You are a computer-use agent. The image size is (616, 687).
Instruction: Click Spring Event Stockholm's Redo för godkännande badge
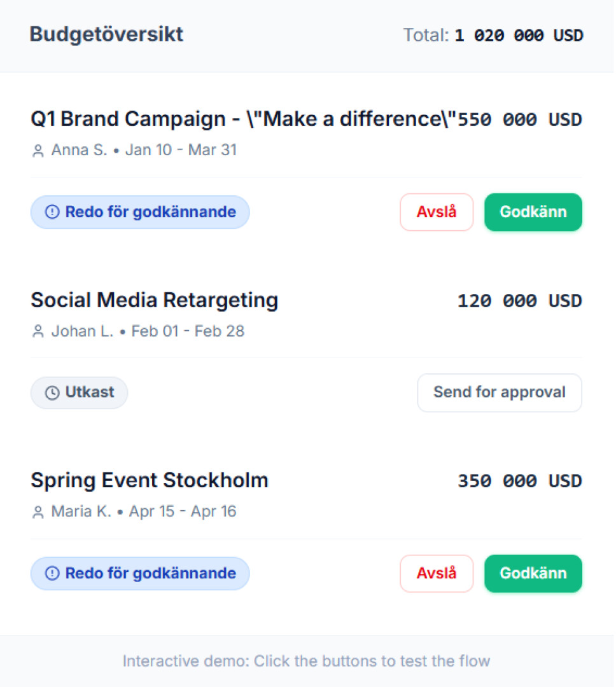click(140, 574)
